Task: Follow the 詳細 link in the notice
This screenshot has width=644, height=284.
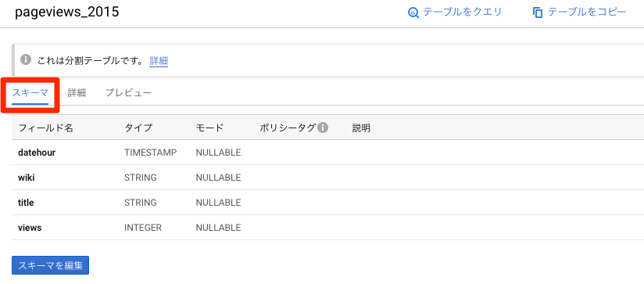Action: [x=159, y=61]
